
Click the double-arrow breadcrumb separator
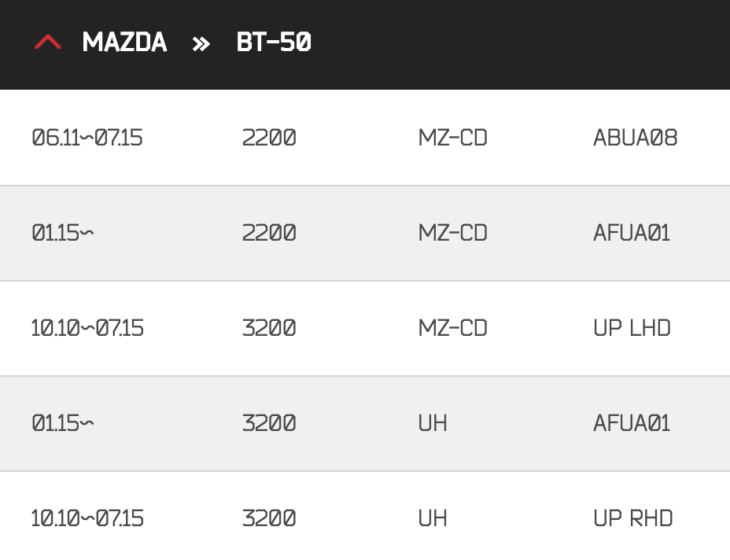click(201, 43)
